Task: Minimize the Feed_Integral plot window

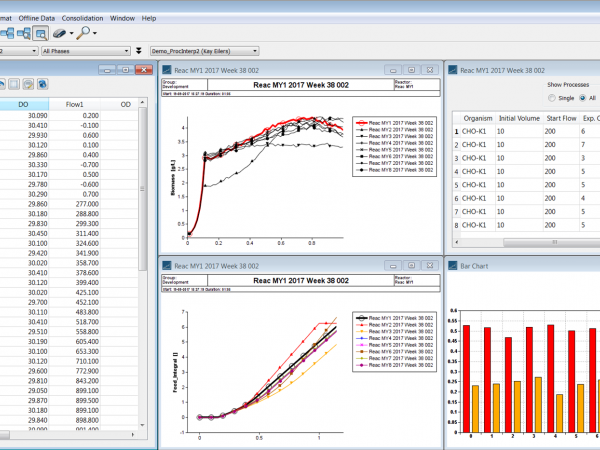Action: tap(393, 266)
